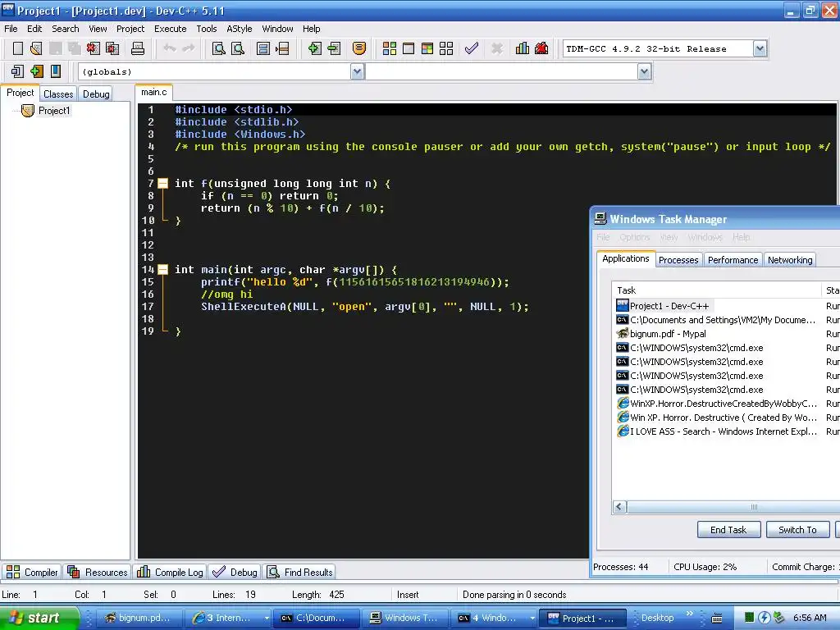Expand the Desktop toolbar chevron on taskbar
The width and height of the screenshot is (840, 630).
[x=689, y=614]
